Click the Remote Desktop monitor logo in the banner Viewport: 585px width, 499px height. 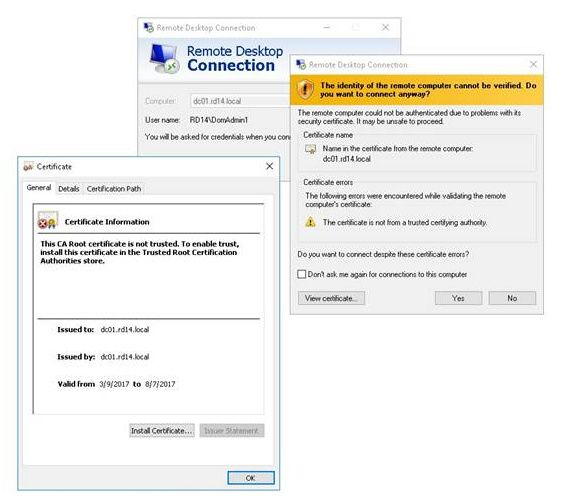click(165, 59)
